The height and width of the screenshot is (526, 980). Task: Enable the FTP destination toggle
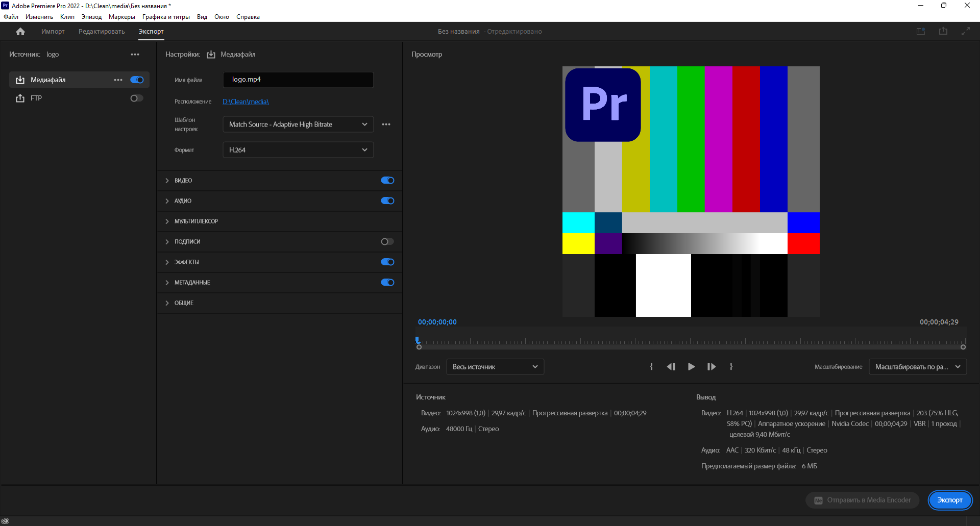(x=136, y=98)
